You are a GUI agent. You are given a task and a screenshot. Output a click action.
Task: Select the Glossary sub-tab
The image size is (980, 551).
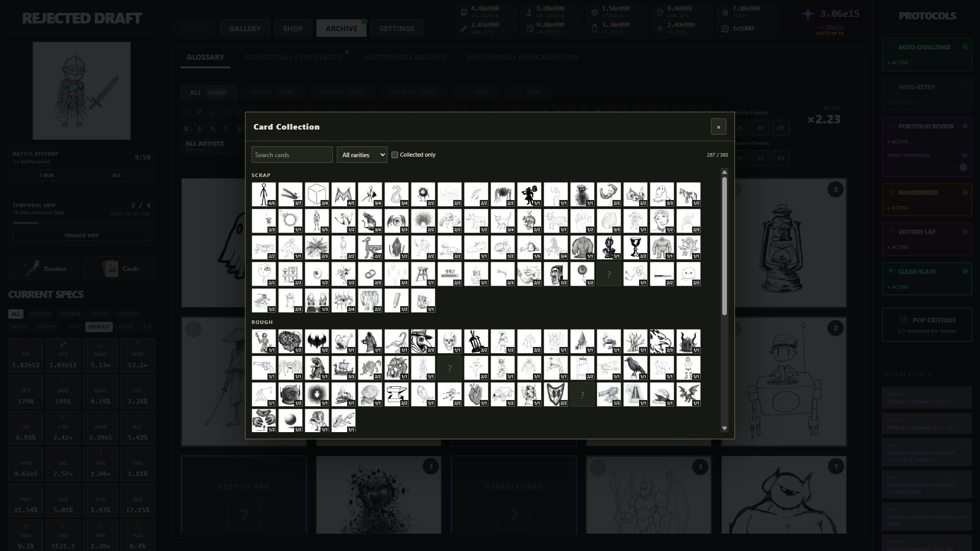tap(205, 57)
